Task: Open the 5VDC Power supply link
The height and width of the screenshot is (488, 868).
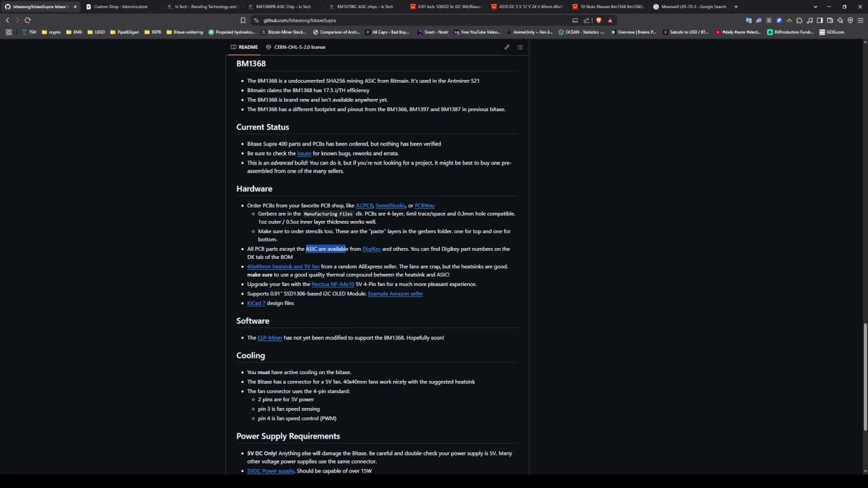Action: (271, 470)
